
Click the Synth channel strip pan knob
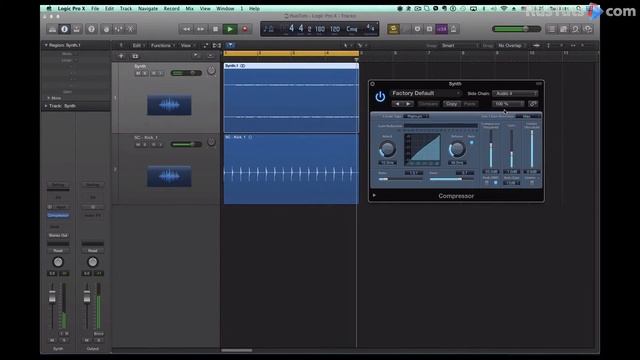coord(58,262)
